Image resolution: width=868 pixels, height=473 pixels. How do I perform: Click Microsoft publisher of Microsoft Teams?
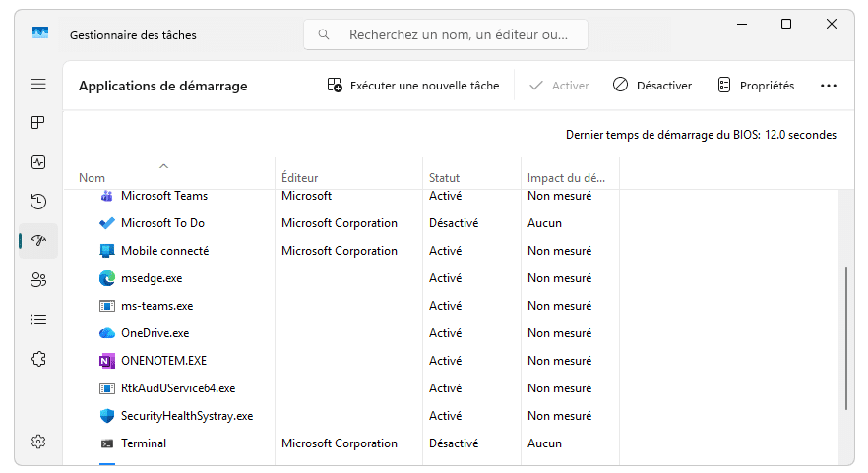click(x=306, y=196)
